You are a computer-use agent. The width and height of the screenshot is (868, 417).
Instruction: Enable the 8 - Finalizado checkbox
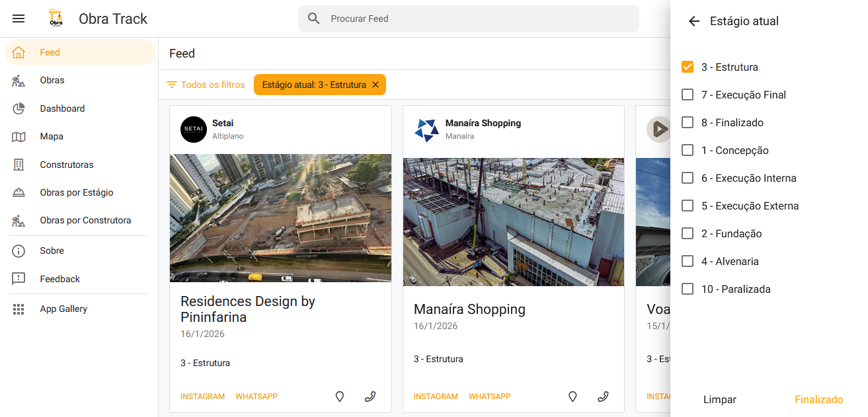(x=687, y=122)
